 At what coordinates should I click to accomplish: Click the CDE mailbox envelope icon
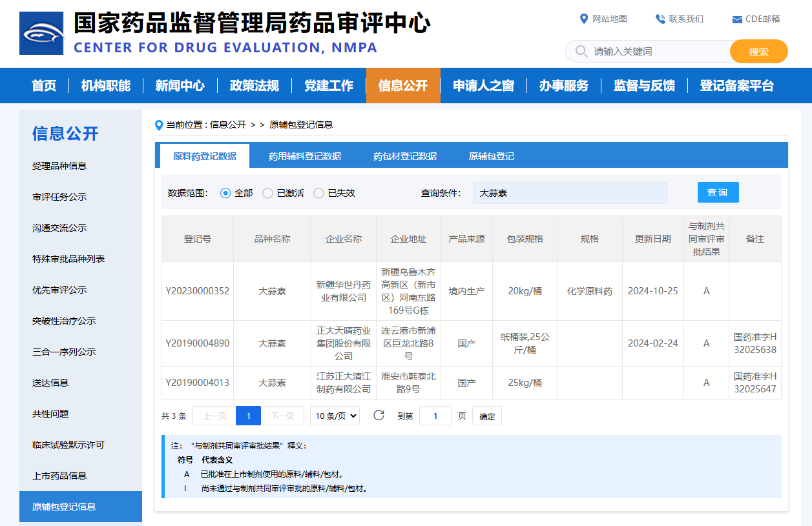coord(736,19)
